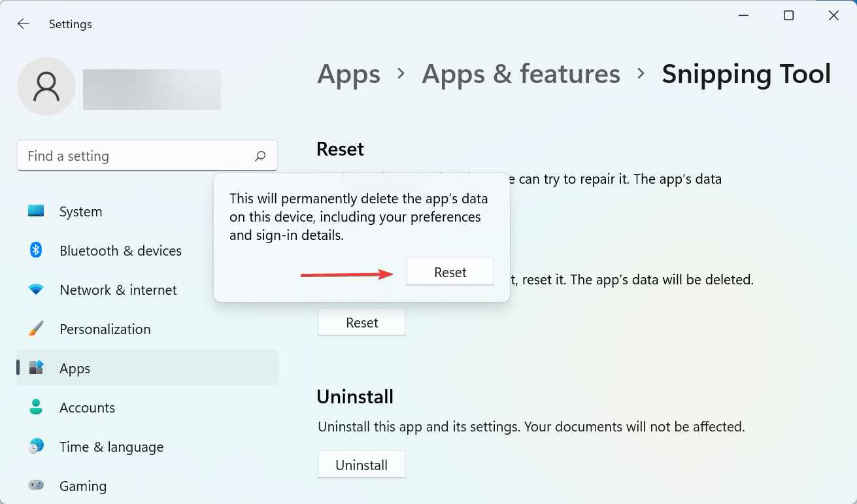
Task: Select Apps in the navigation menu
Action: click(x=75, y=367)
